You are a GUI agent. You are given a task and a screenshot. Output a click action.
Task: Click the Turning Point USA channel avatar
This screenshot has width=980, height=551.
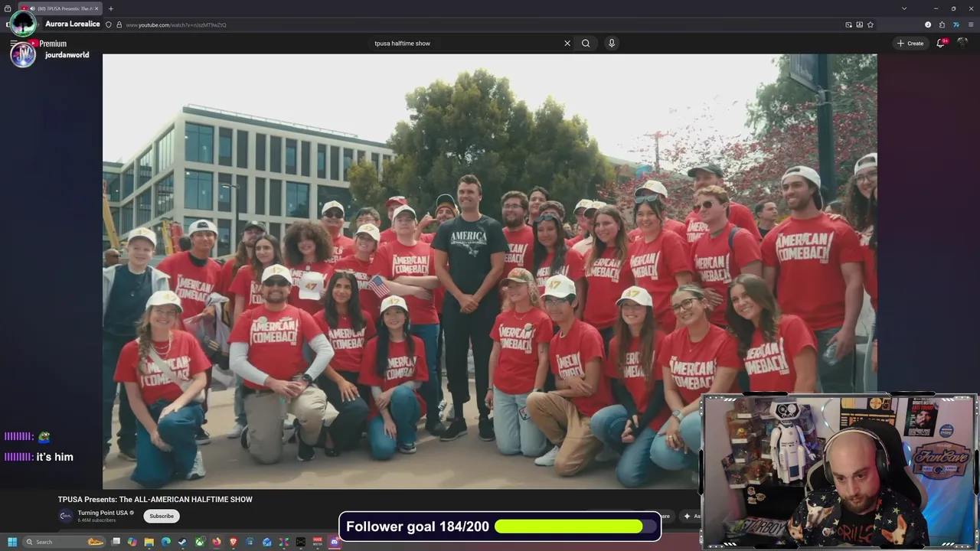click(66, 516)
